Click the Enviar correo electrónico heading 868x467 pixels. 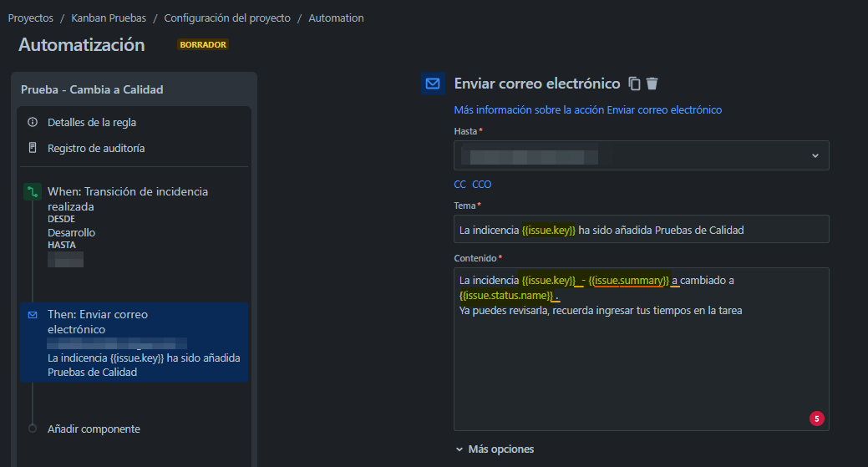point(537,84)
